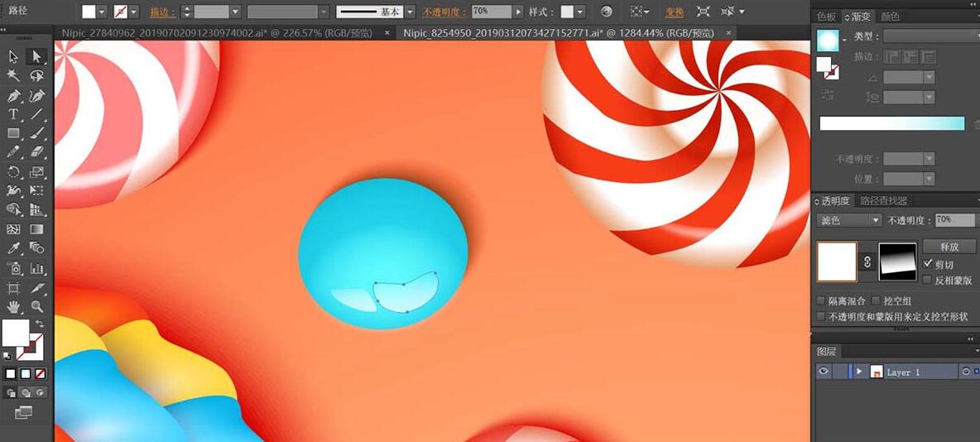Switch to the Nipic_27840962 document tab
The image size is (980, 442).
pos(218,32)
